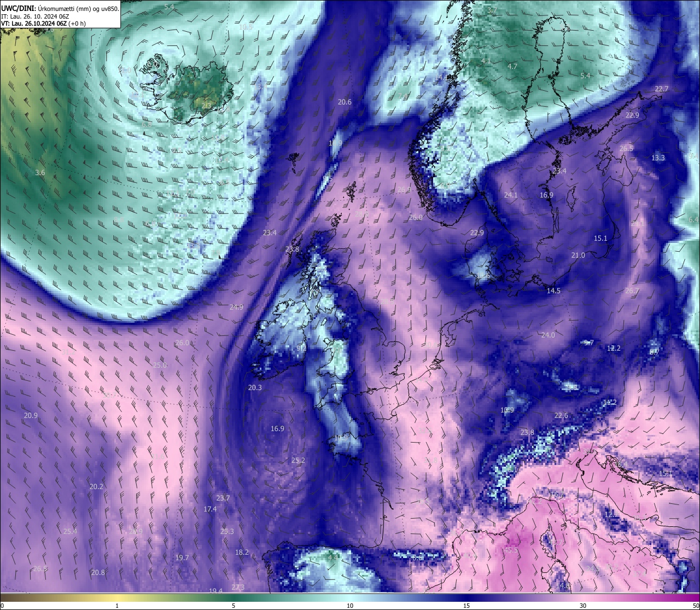
Task: Click the 6.4 value label
Action: coord(693,220)
